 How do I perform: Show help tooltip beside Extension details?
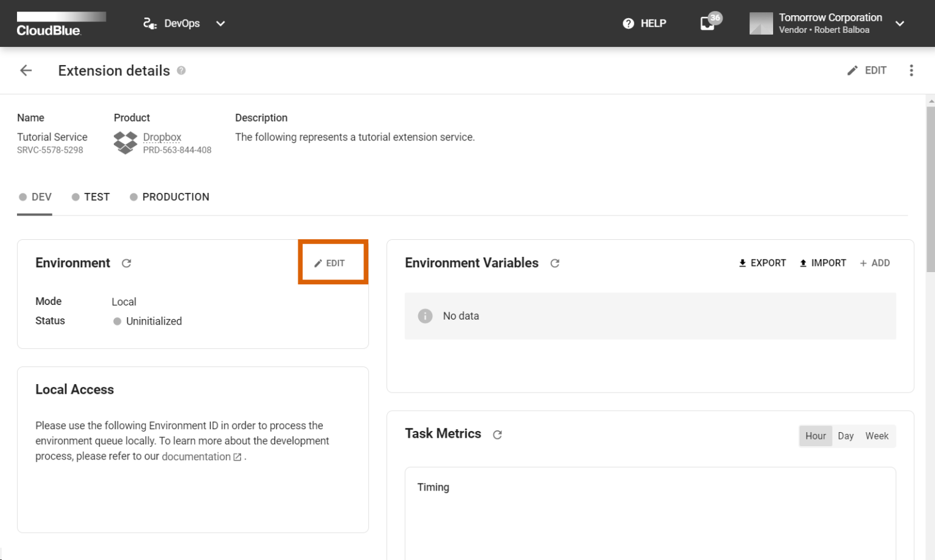(x=181, y=71)
